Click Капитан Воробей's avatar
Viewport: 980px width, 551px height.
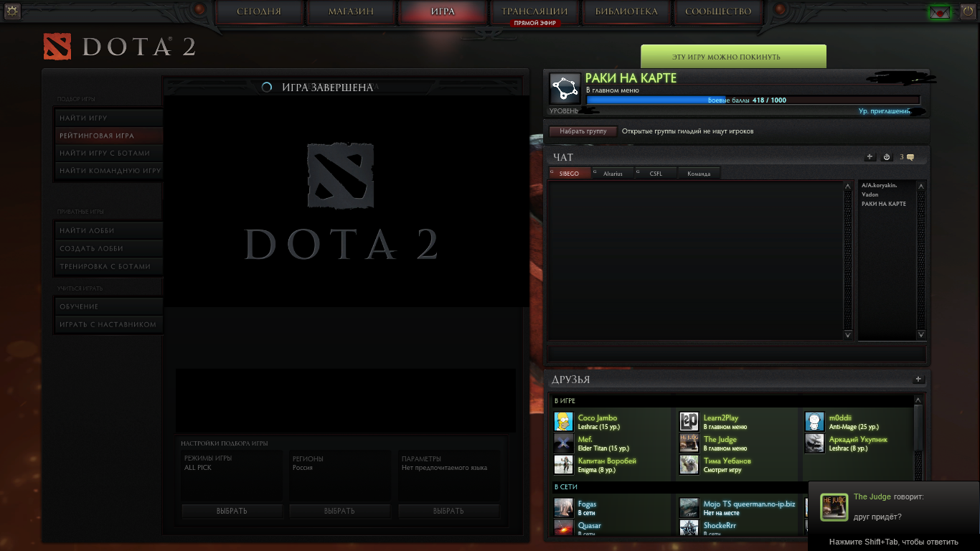(564, 465)
